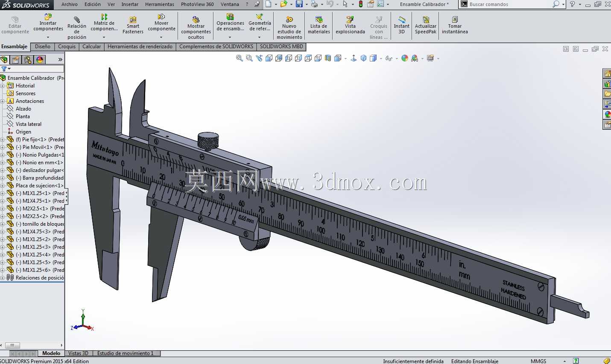Select Sensores in the design tree
This screenshot has width=611, height=364.
click(26, 93)
